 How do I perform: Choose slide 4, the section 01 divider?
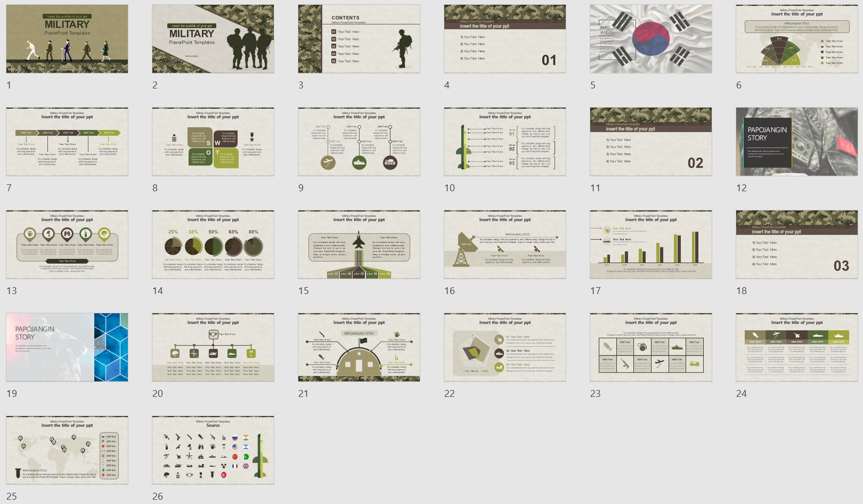click(x=505, y=39)
